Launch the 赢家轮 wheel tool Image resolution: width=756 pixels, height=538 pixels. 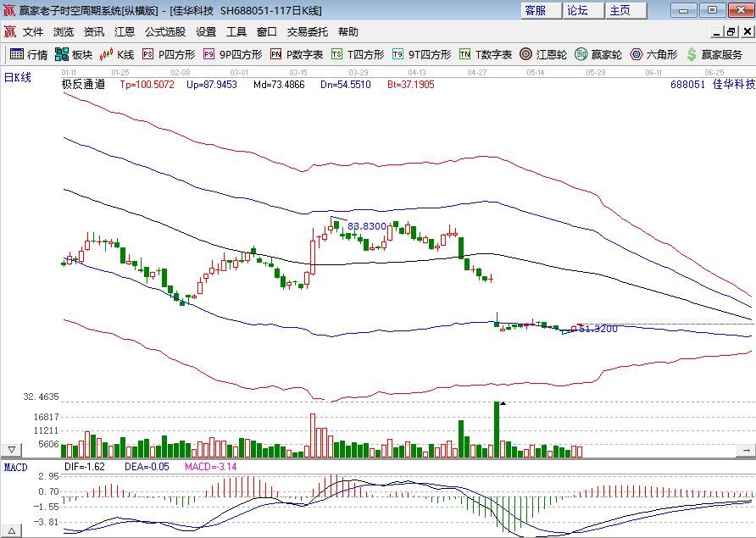click(598, 54)
